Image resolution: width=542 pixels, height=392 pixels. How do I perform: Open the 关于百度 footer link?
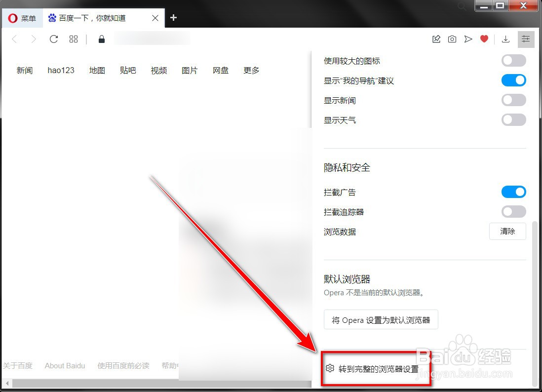(x=18, y=366)
